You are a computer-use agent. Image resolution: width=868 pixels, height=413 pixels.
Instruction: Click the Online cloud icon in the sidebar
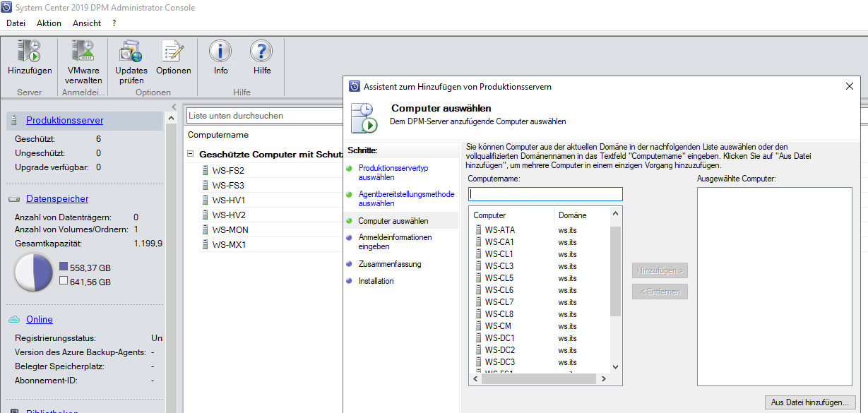[14, 320]
